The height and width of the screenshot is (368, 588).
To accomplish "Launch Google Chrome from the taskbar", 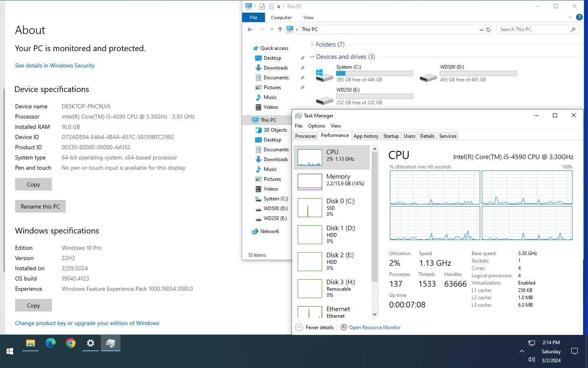I will pos(71,343).
